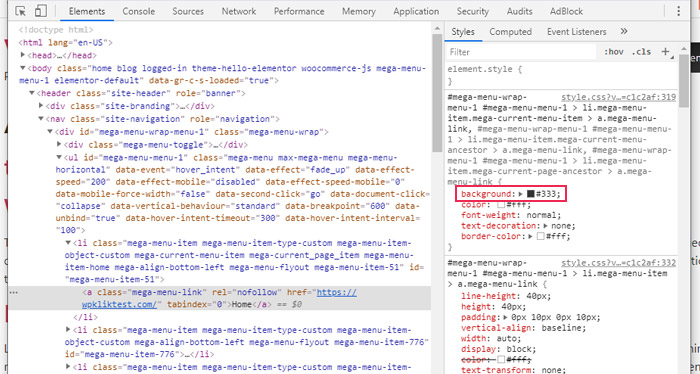Open the #333 background color swatch
Image resolution: width=700 pixels, height=374 pixels.
pyautogui.click(x=530, y=194)
